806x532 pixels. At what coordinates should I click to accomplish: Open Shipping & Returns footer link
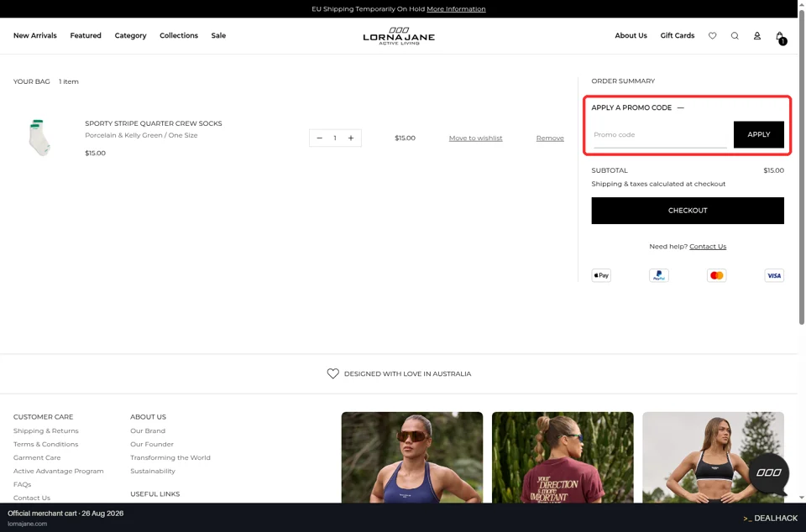[45, 430]
